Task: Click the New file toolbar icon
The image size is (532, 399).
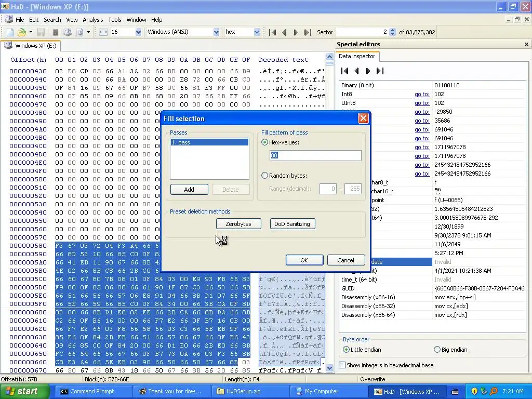Action: [x=10, y=32]
